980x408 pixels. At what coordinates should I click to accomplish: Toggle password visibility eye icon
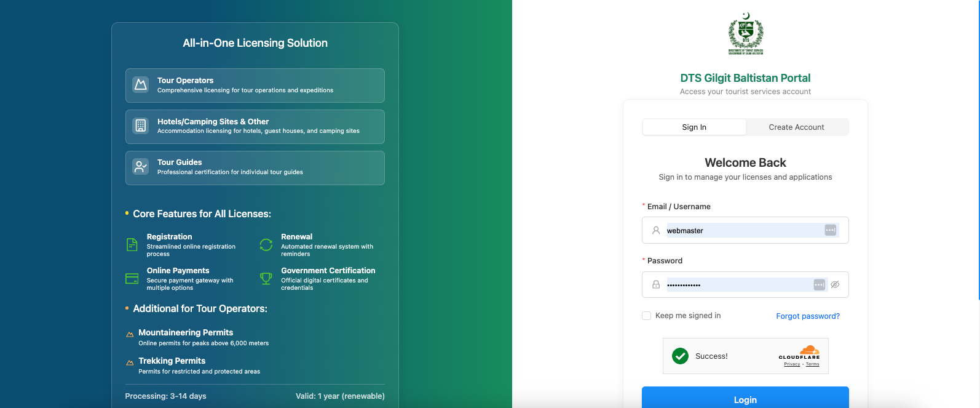(835, 284)
